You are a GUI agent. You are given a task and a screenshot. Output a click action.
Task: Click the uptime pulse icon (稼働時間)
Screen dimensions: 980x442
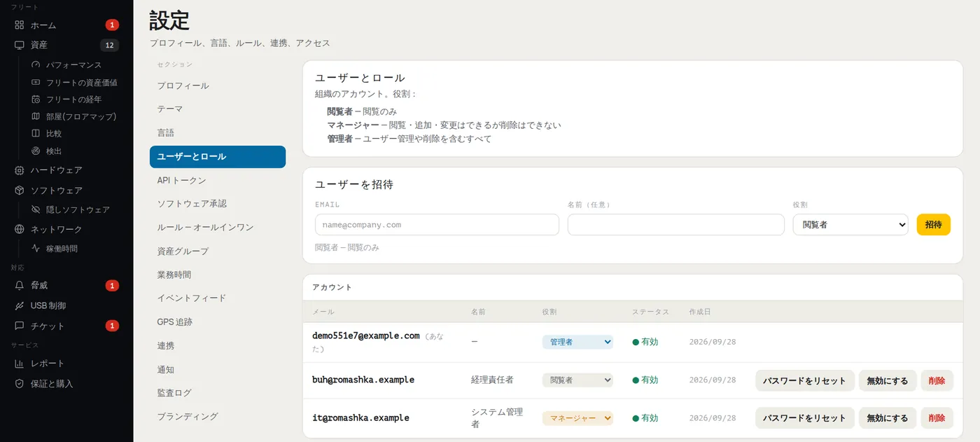pyautogui.click(x=36, y=248)
